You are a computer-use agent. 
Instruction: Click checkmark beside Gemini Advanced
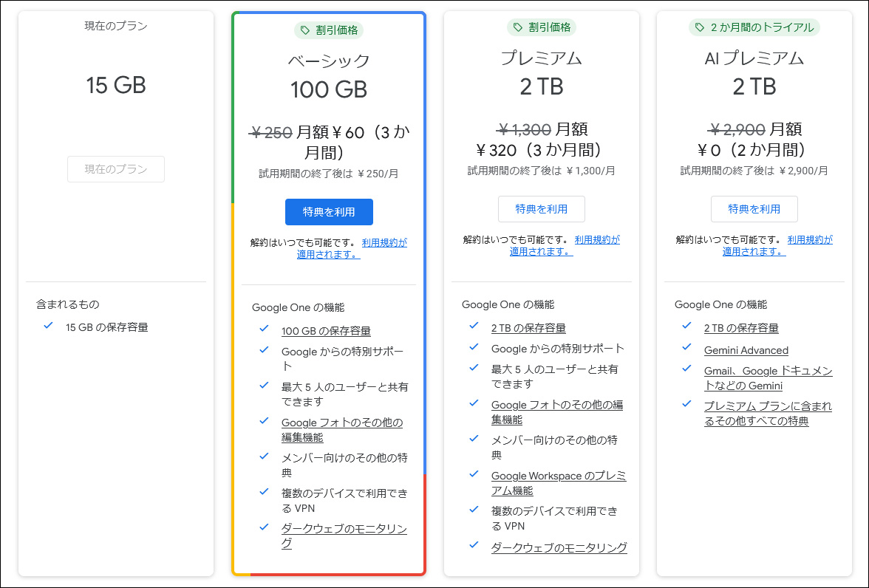tap(686, 347)
